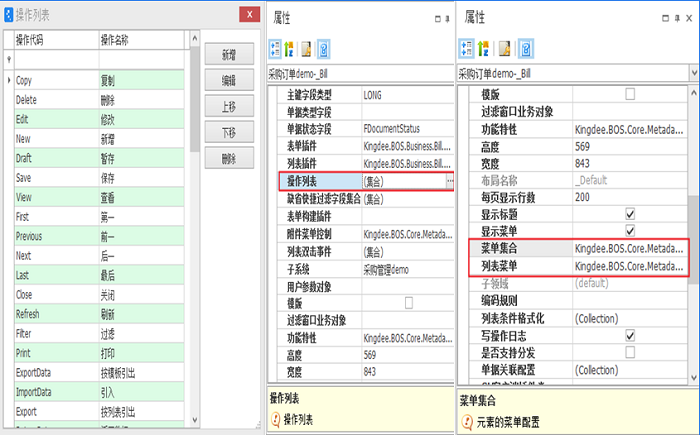Click the 操作代码 column header
The height and width of the screenshot is (435, 700).
(x=55, y=40)
